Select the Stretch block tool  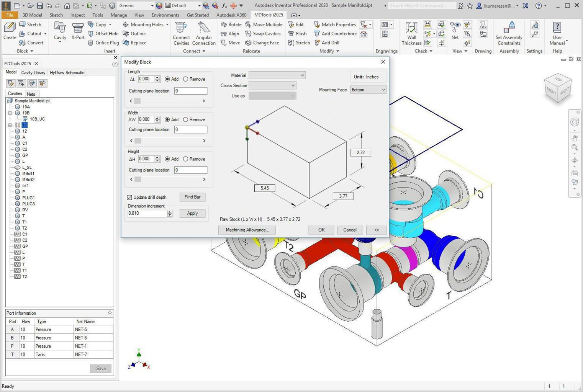point(30,24)
